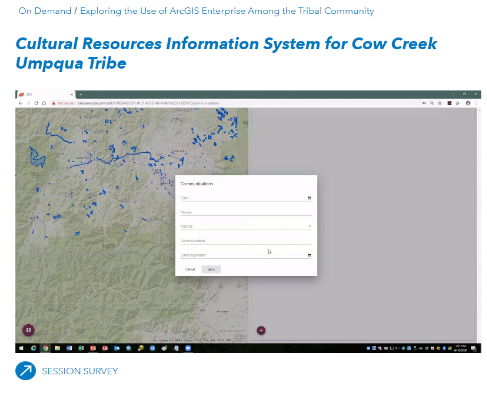The height and width of the screenshot is (398, 487).
Task: Click the browser back arrow
Action: pos(21,103)
